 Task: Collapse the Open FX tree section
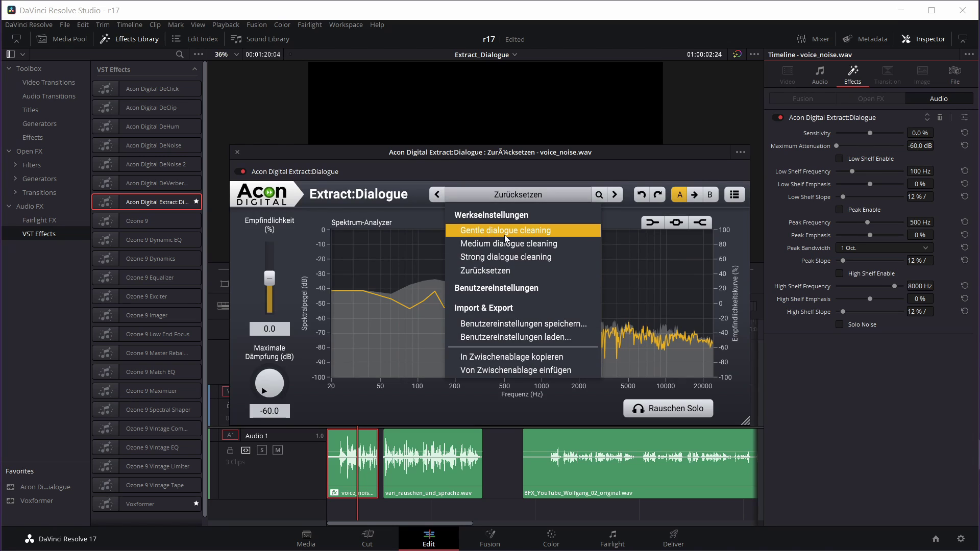click(9, 151)
